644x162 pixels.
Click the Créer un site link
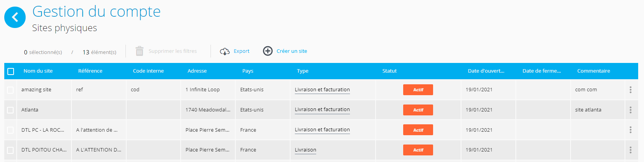[x=292, y=51]
